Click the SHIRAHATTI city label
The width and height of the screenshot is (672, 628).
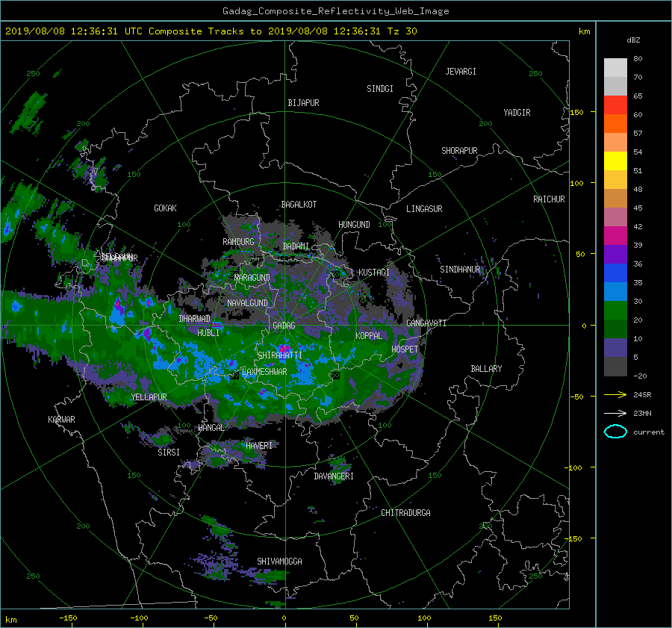(280, 355)
